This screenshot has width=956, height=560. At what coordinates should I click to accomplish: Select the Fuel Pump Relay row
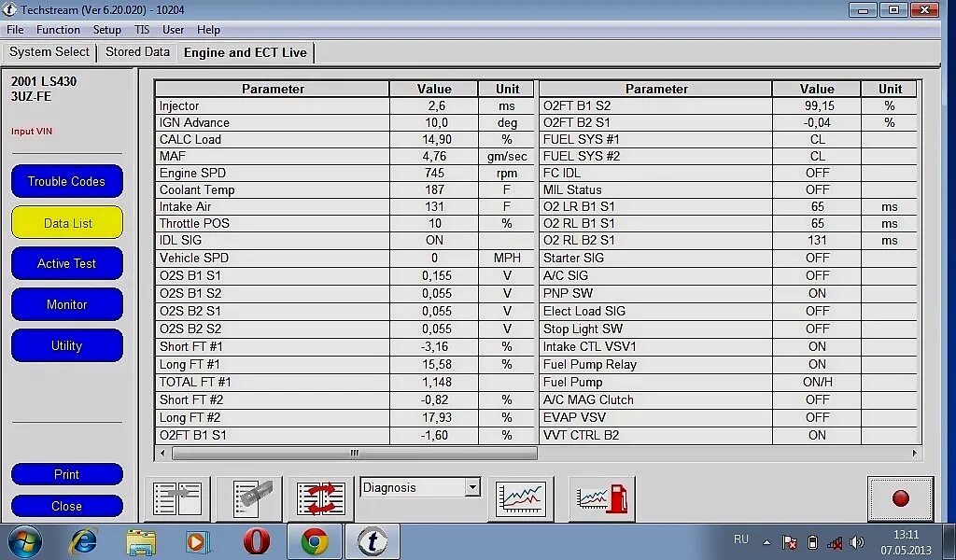point(728,364)
